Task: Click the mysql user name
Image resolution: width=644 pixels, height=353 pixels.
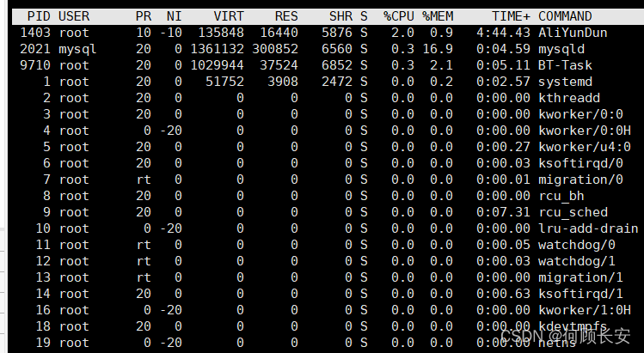Action: pyautogui.click(x=77, y=49)
